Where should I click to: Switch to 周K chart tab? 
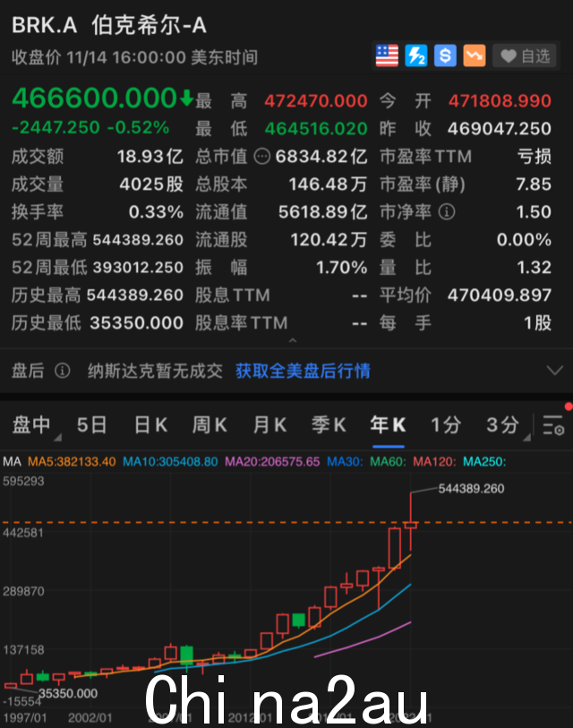tap(210, 424)
